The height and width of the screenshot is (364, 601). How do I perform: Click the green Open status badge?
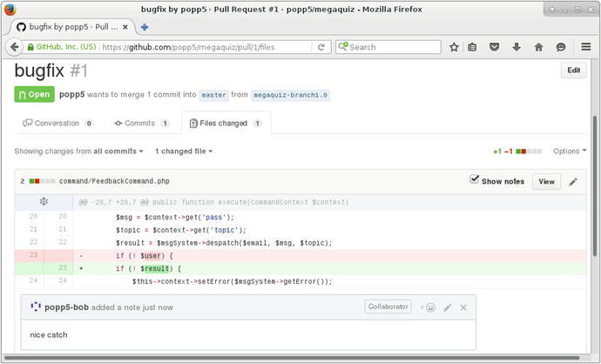pos(35,94)
